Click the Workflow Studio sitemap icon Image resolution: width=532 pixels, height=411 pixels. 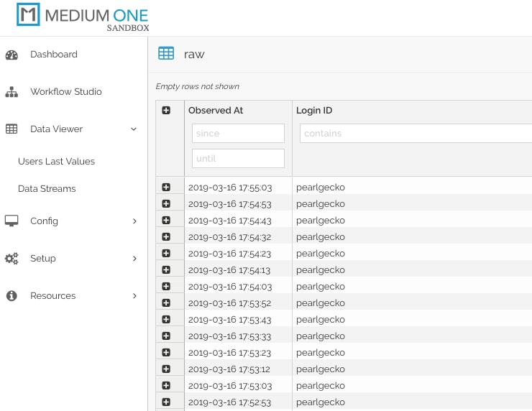coord(12,92)
